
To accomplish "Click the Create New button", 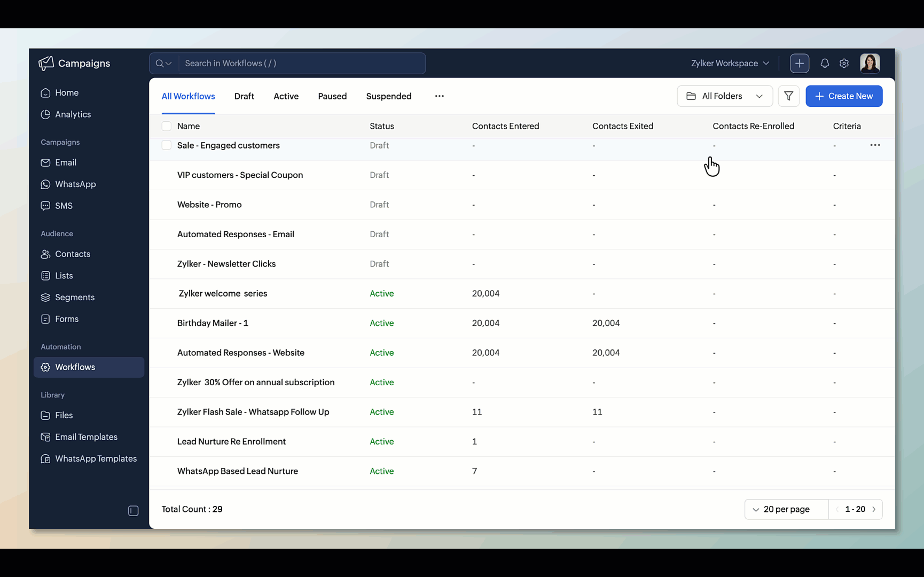I will pyautogui.click(x=844, y=96).
